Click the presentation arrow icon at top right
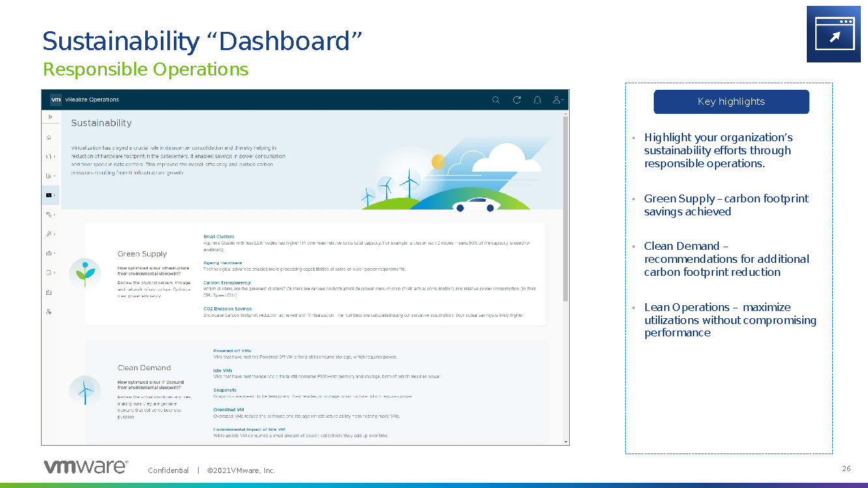This screenshot has width=868, height=488. point(833,34)
